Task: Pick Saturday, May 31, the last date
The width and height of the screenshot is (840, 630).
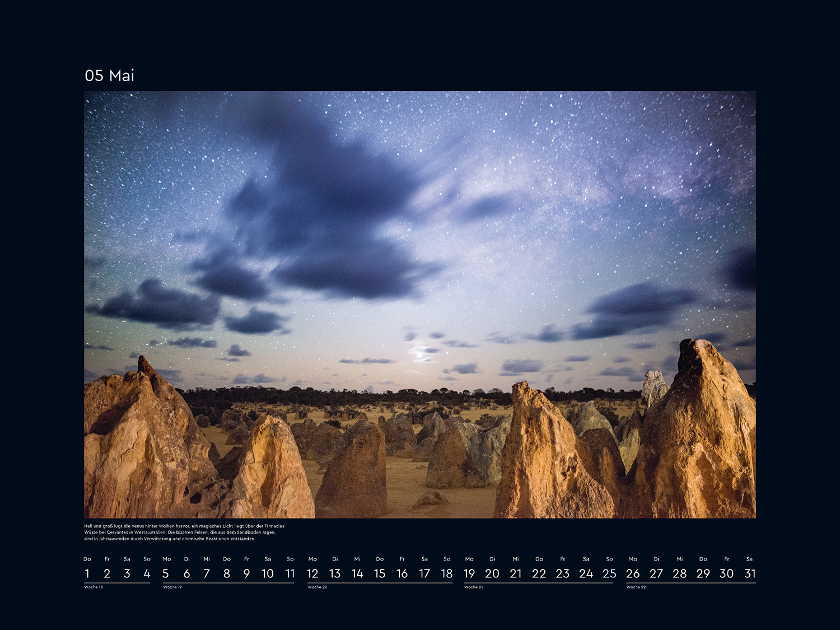Action: point(750,573)
